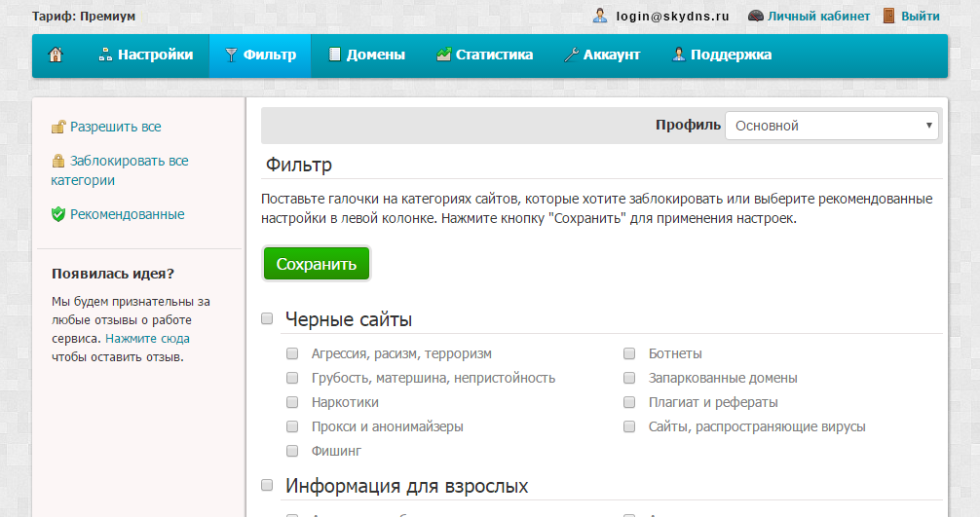Screen dimensions: 980x517
Task: Open the Профиль dropdown showing Основной
Action: pyautogui.click(x=831, y=126)
